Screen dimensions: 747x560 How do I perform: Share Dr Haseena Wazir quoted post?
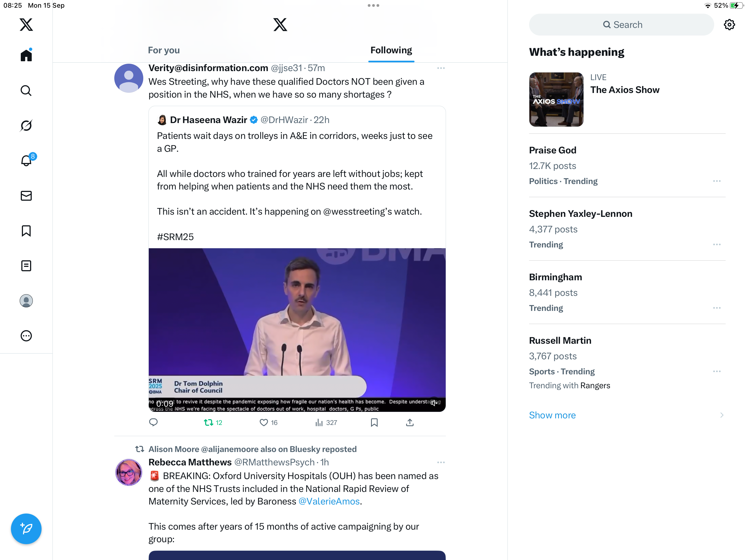410,422
